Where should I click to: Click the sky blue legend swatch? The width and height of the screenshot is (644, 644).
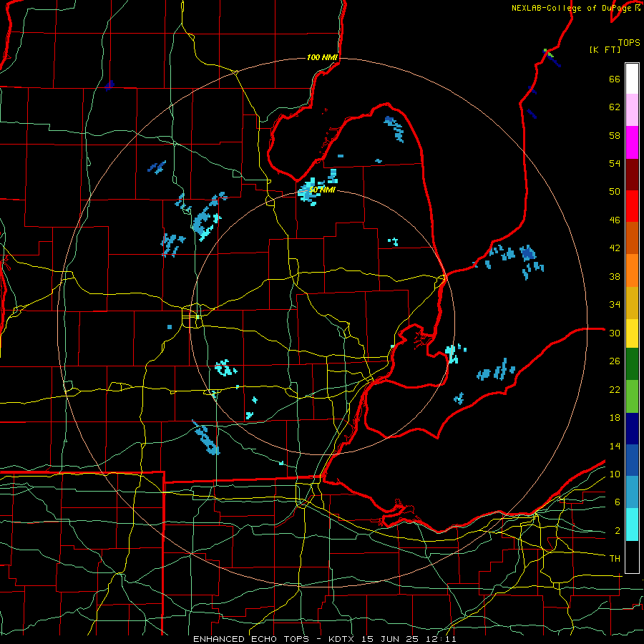(x=632, y=492)
